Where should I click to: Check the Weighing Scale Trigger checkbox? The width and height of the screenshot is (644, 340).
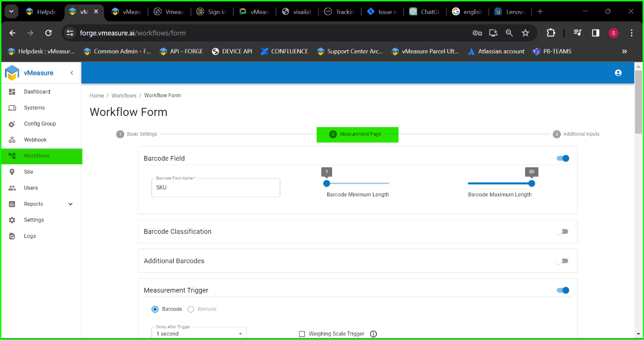tap(302, 334)
